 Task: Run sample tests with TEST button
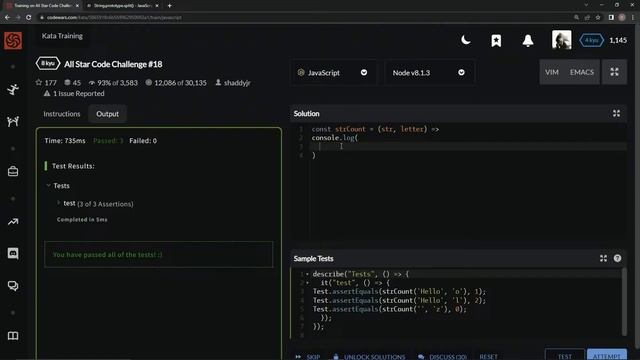click(564, 356)
